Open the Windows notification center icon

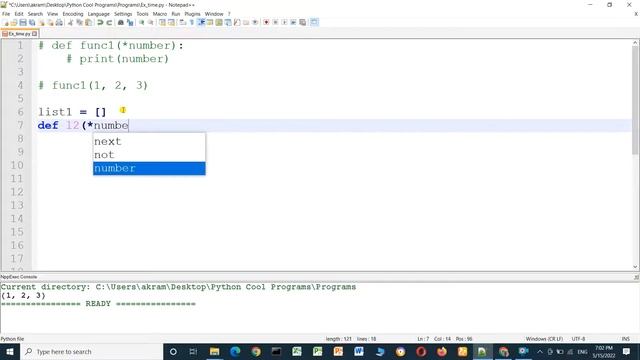pos(627,351)
